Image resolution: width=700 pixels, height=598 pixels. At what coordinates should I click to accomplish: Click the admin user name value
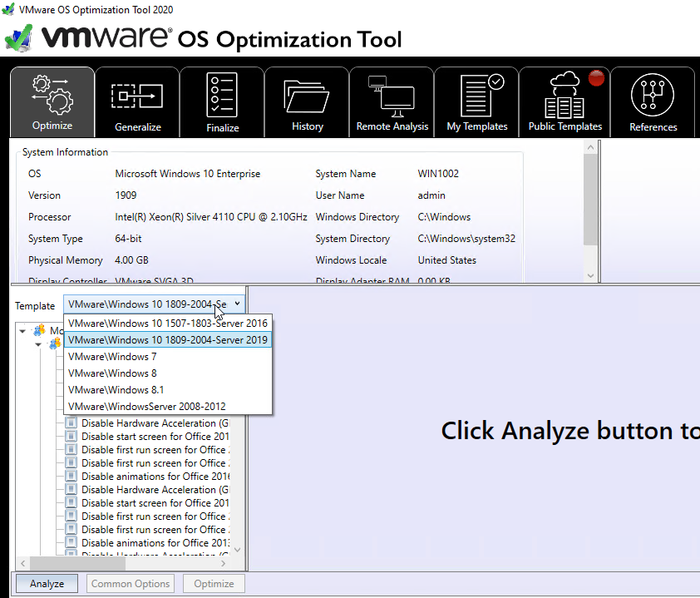point(431,195)
